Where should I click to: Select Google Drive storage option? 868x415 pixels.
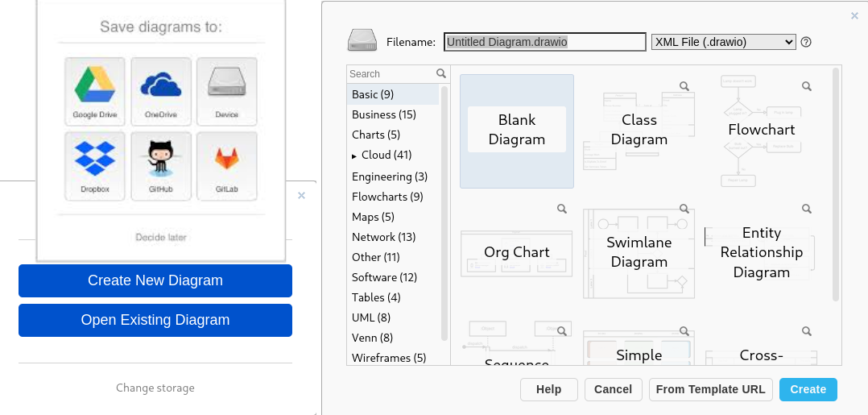click(x=95, y=88)
